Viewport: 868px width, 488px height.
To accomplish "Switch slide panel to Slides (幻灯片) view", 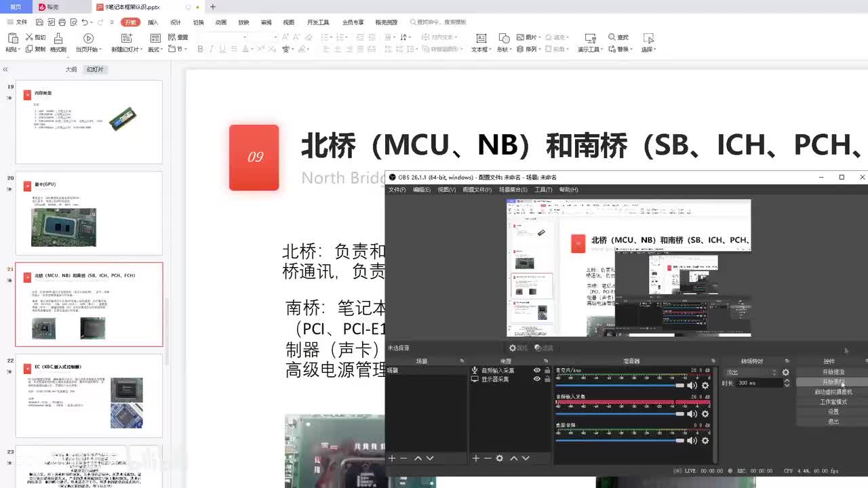I will point(95,69).
